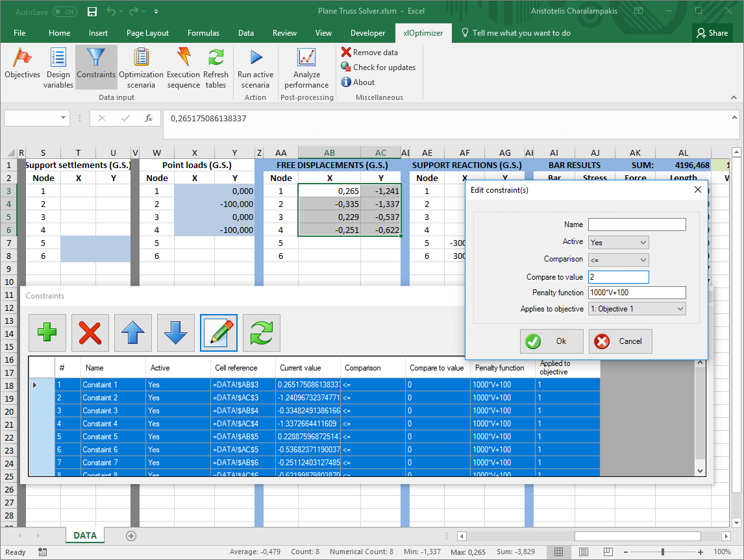Open the Comparison dropdown
This screenshot has width=744, height=560.
(618, 260)
